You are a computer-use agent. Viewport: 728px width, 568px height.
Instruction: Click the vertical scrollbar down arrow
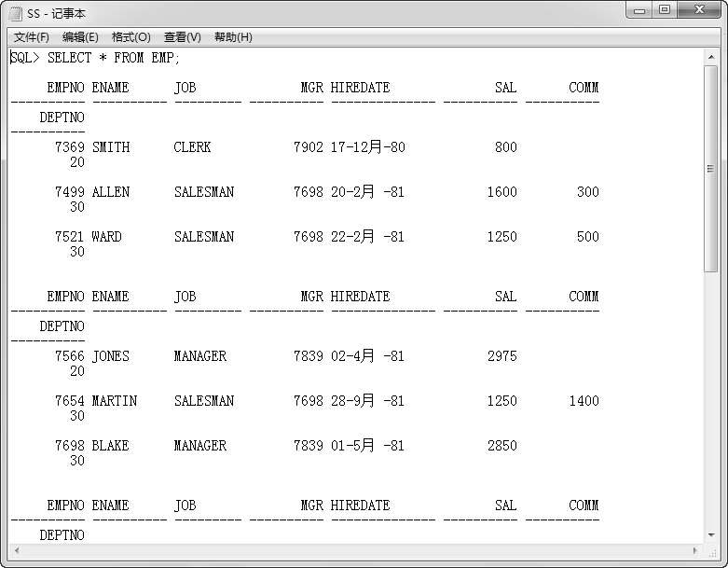(710, 534)
